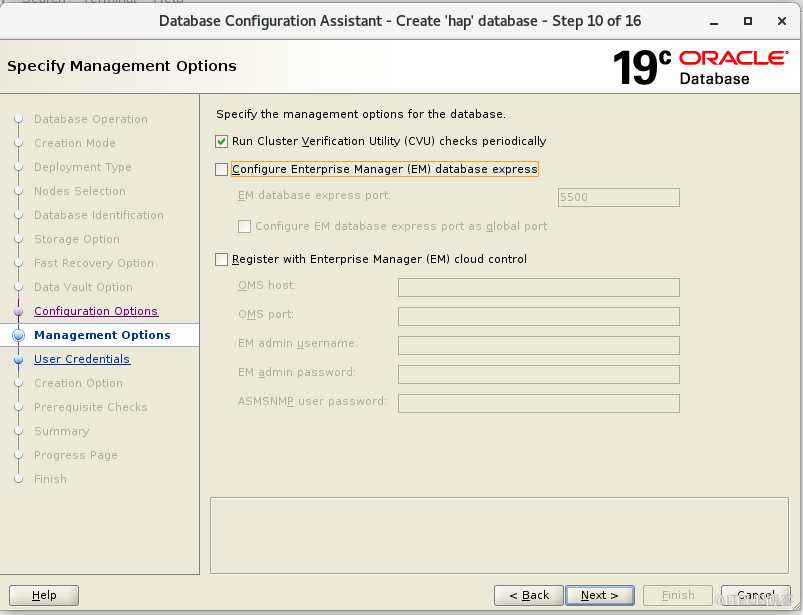Click the 'EM database express port:' label
Image resolution: width=803 pixels, height=615 pixels.
click(x=314, y=196)
